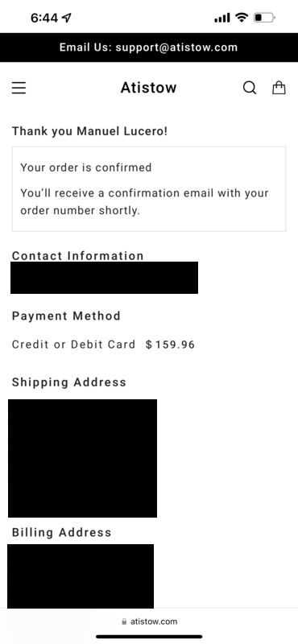Open the shopping bag cart icon
Viewport: 298px width, 644px height.
tap(279, 87)
